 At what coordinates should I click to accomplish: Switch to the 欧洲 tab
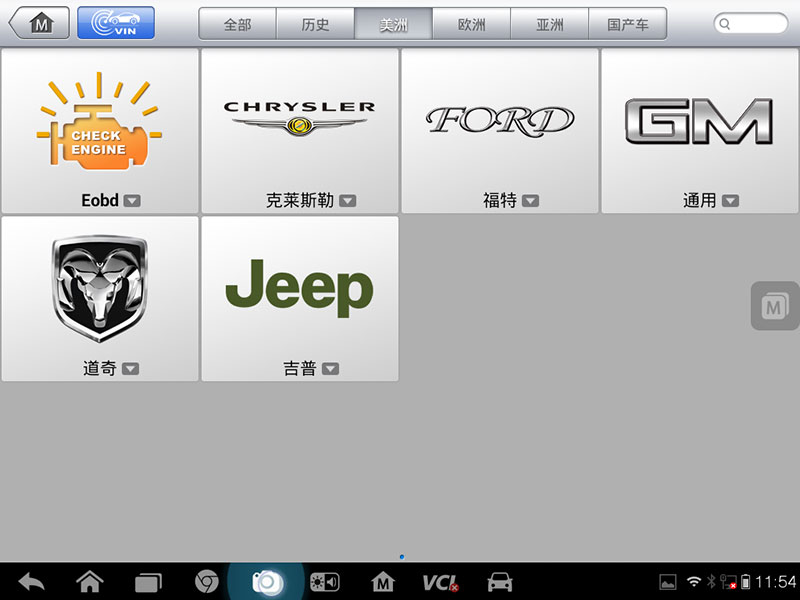tap(471, 24)
